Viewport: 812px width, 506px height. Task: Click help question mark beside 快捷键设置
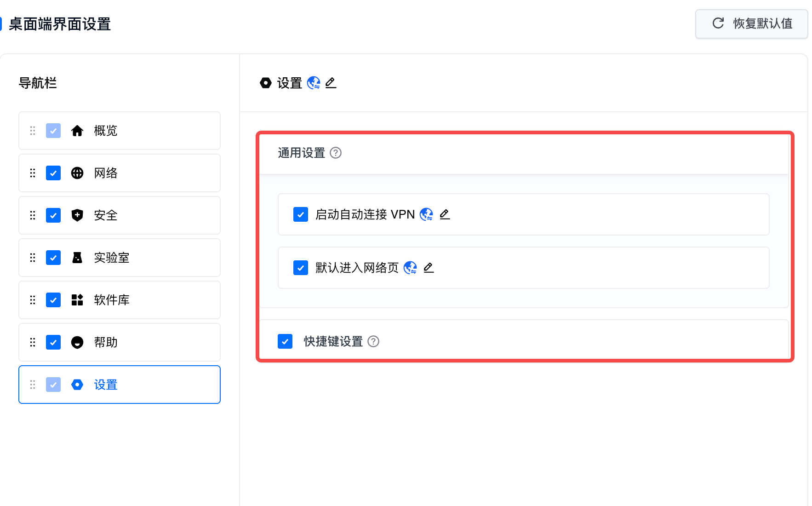(x=373, y=341)
